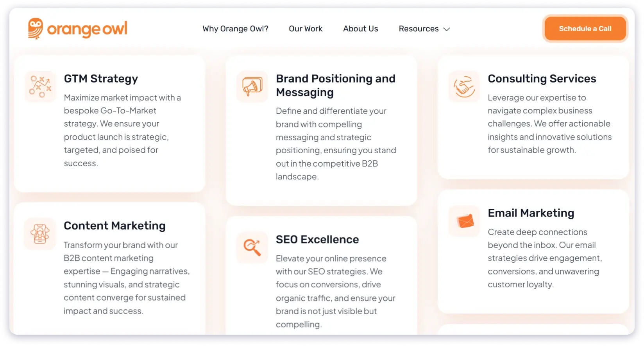Open the About Us menu item
The width and height of the screenshot is (644, 346).
pyautogui.click(x=360, y=29)
